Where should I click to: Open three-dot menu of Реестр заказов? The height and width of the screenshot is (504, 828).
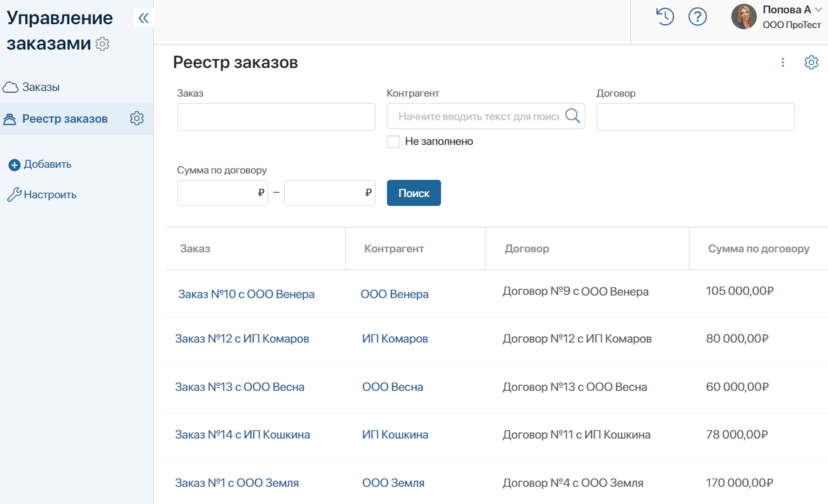tap(783, 62)
